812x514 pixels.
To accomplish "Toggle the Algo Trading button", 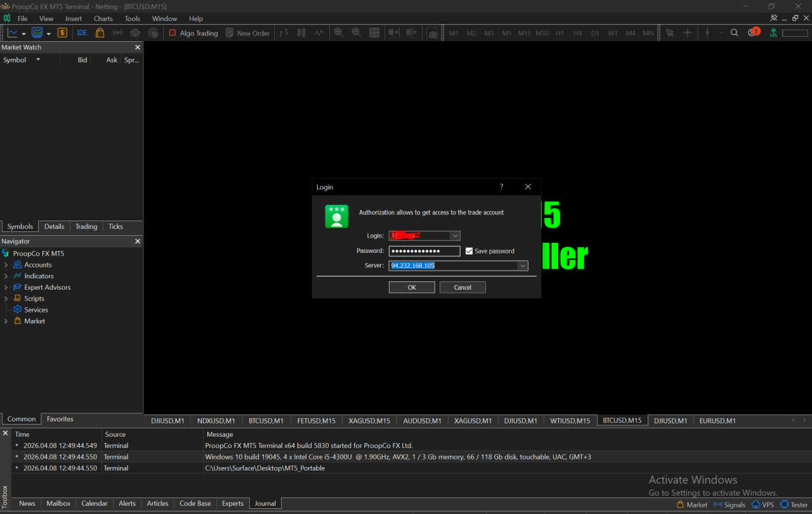I will coord(193,33).
